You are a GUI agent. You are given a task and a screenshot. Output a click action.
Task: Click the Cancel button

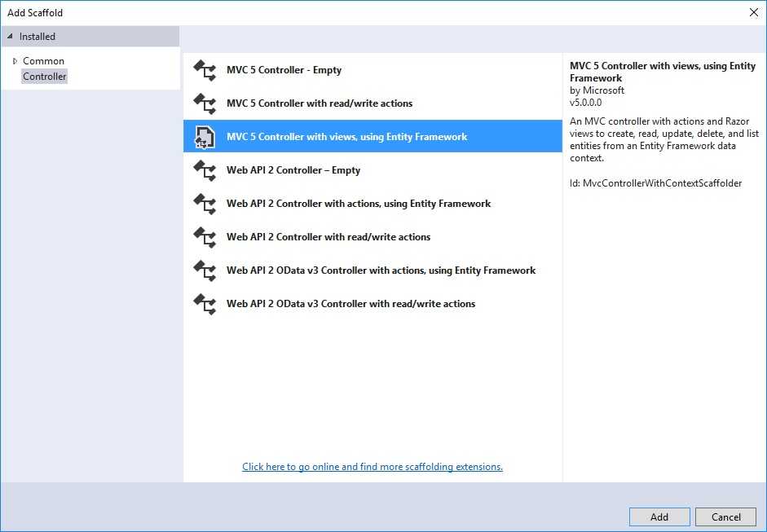726,517
